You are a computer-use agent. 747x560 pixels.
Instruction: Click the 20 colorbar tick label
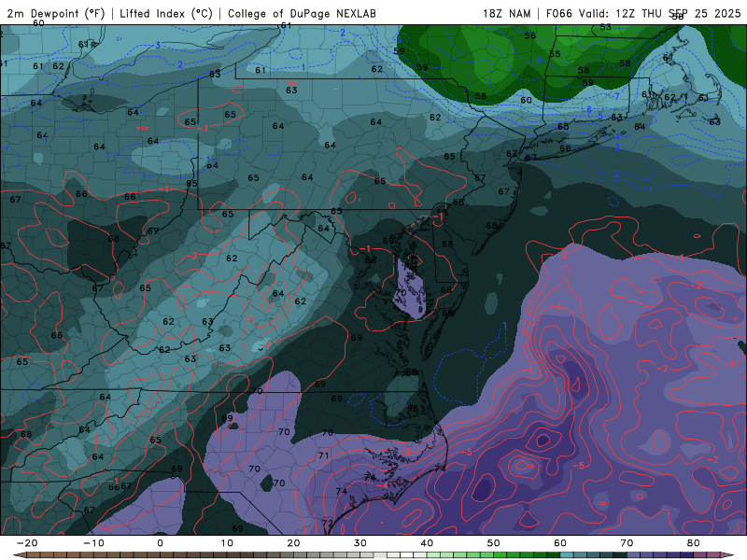coord(293,543)
